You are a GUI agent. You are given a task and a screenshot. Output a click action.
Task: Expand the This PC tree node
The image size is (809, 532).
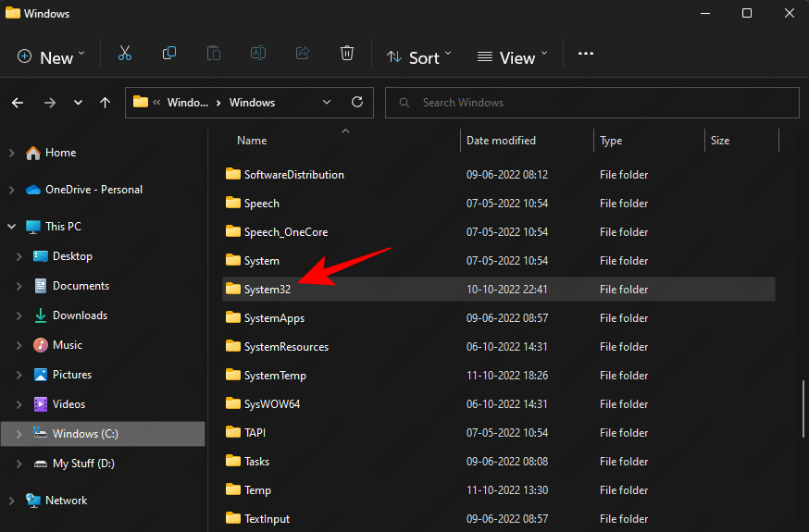point(11,227)
